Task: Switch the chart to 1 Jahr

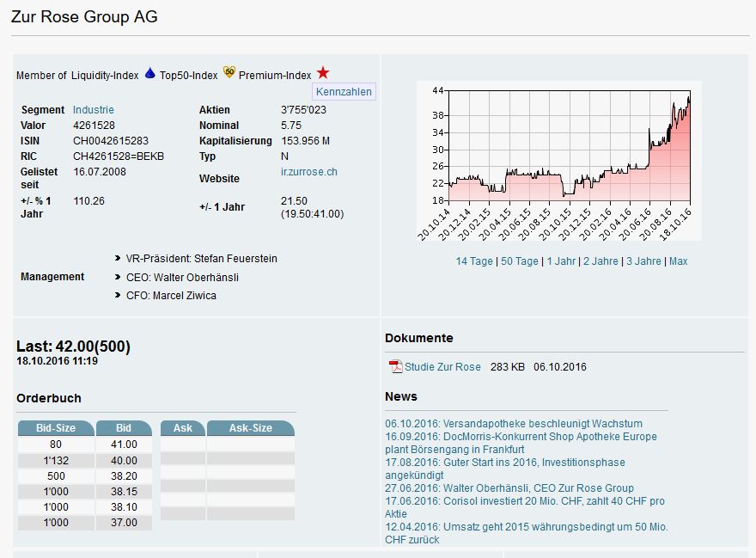Action: [x=561, y=261]
